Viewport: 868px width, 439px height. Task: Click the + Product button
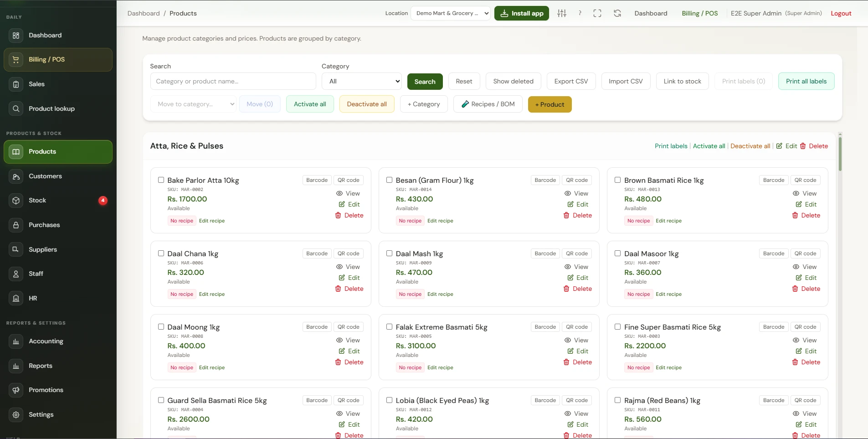(x=550, y=104)
